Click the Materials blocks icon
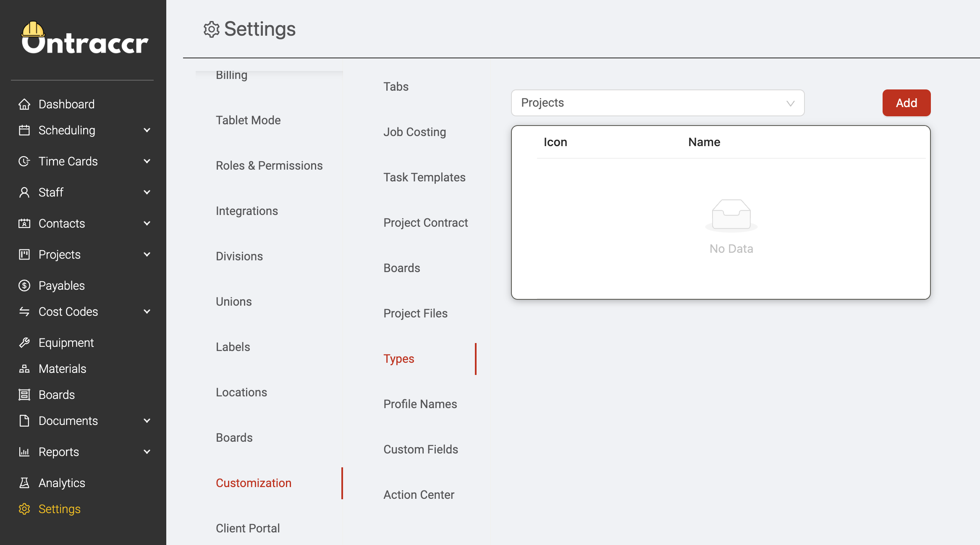 tap(24, 369)
